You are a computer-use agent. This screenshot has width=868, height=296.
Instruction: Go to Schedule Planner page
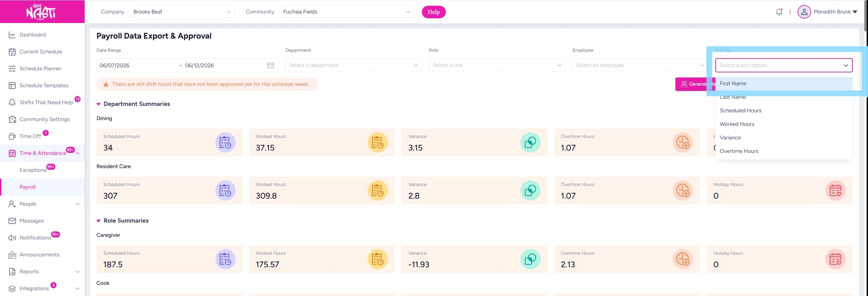pos(40,69)
